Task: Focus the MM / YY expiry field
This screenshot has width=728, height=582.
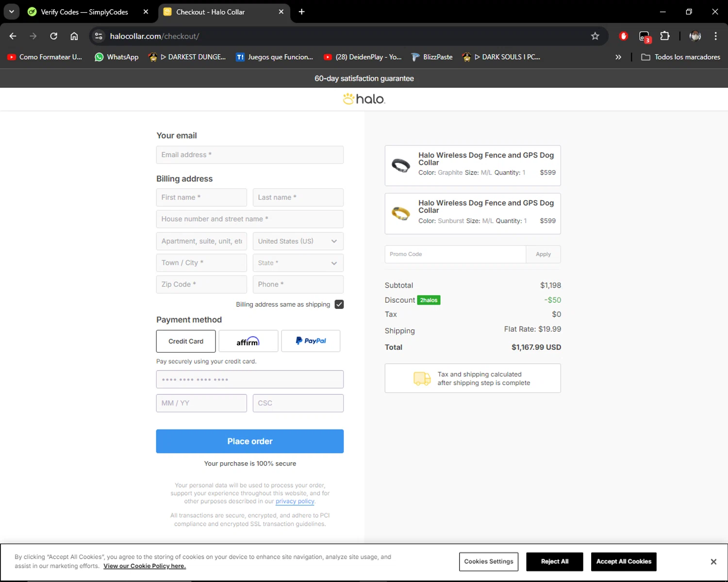Action: point(201,403)
